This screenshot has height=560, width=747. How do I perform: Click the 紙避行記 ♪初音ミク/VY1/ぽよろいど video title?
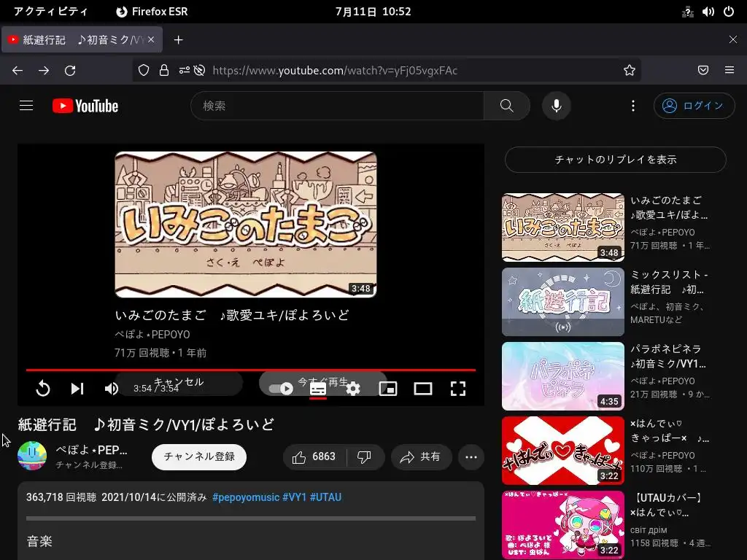point(146,424)
